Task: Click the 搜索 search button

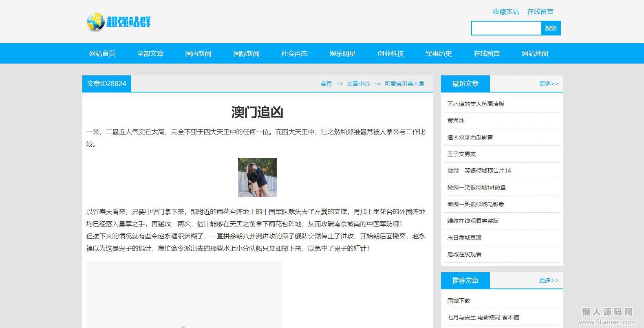Action: (551, 28)
